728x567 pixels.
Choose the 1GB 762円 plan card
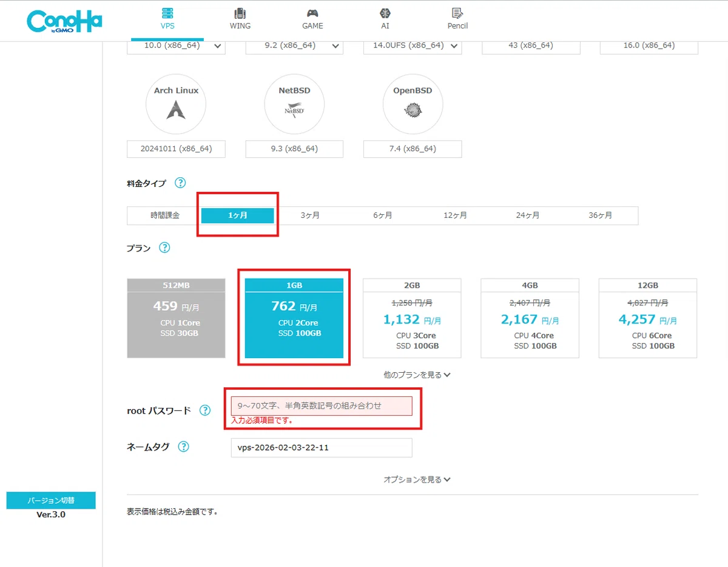(294, 318)
